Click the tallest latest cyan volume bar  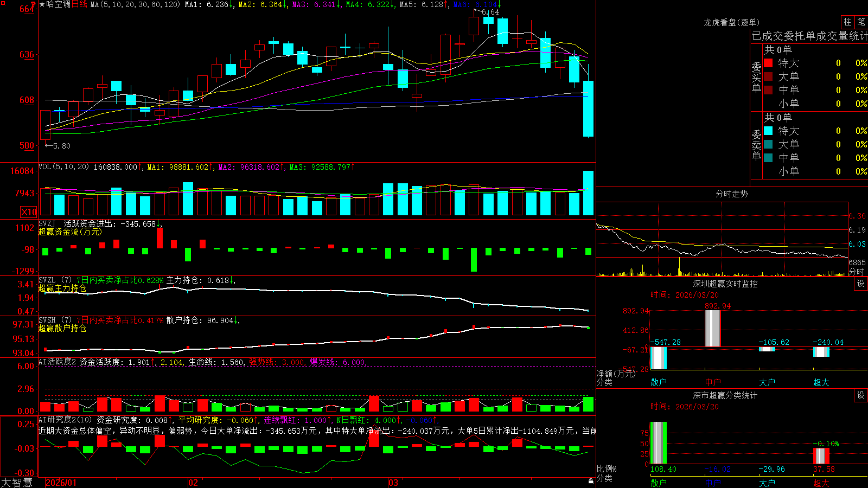point(588,193)
